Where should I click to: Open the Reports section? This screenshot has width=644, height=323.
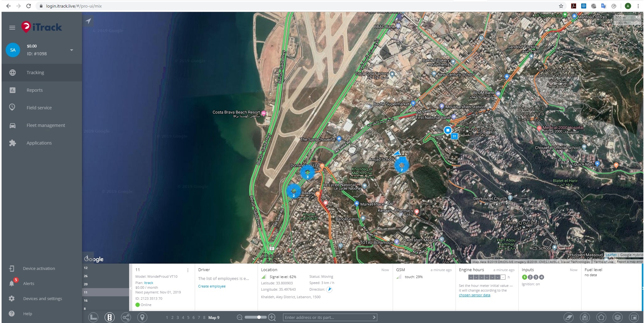[x=41, y=90]
